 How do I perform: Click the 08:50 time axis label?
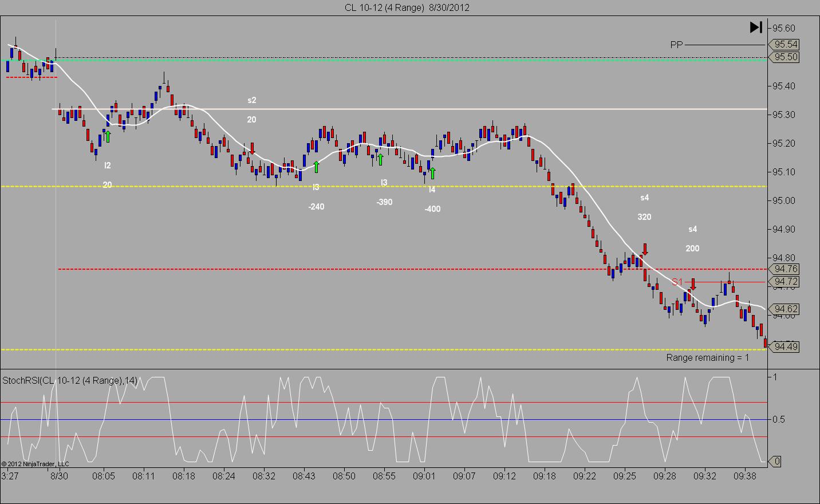[344, 476]
